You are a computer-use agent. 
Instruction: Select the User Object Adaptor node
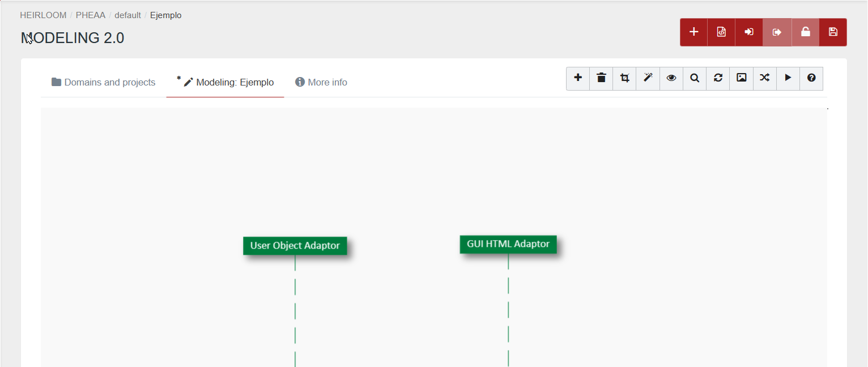pos(295,246)
